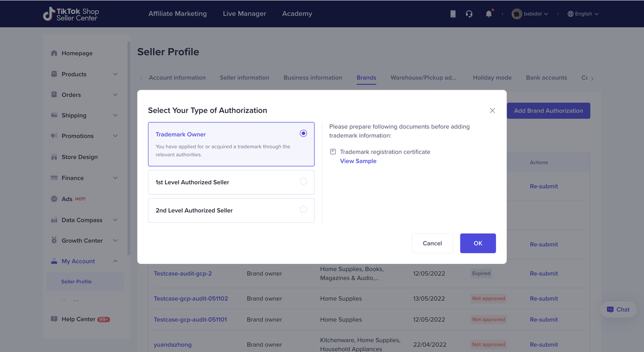Screen dimensions: 644x352
Task: Select the Trademark Owner radio button
Action: tap(303, 133)
